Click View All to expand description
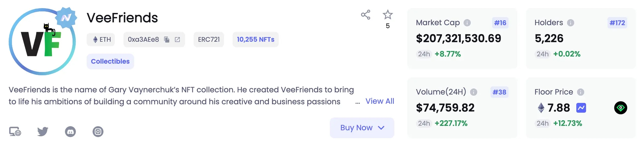This screenshot has height=143, width=644. pyautogui.click(x=380, y=101)
